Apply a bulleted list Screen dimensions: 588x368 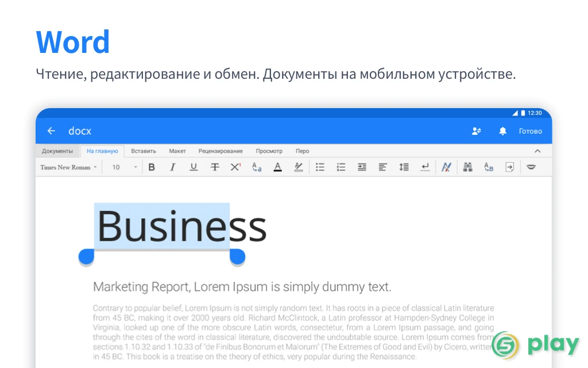point(320,167)
